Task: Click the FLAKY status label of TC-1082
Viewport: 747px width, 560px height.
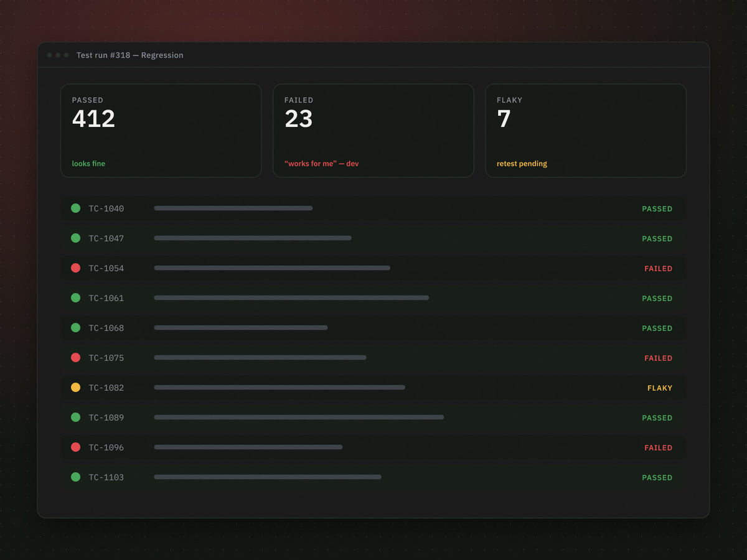Action: [x=660, y=388]
